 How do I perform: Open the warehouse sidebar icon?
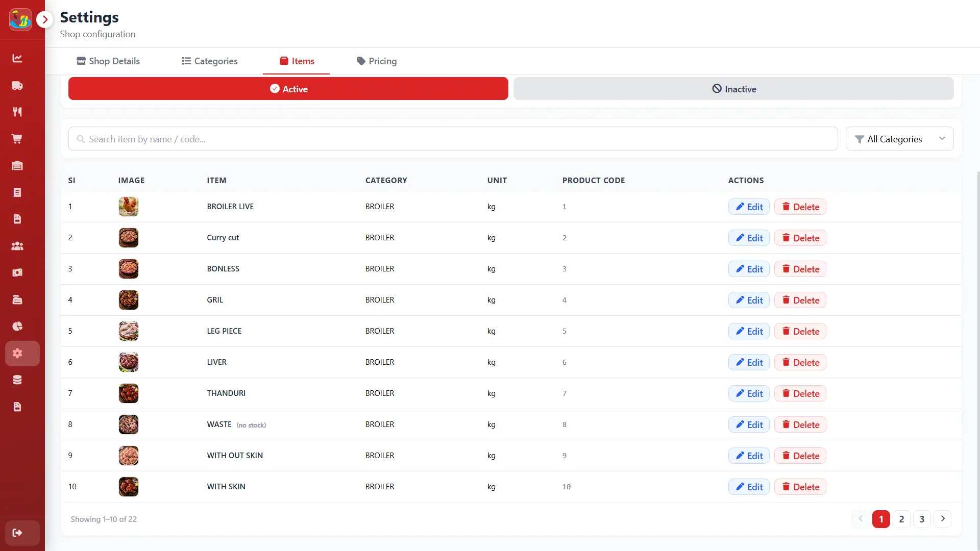pos(17,165)
